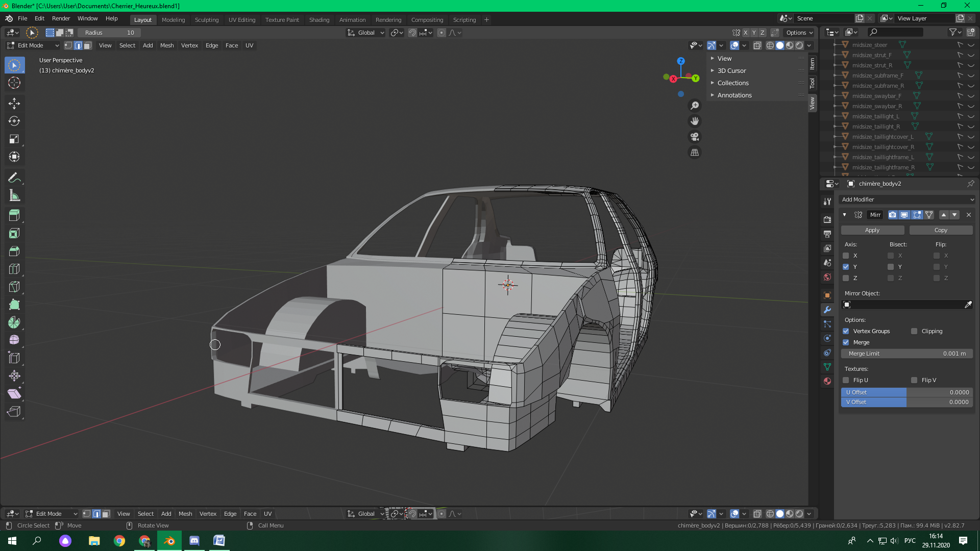Open the Add Modifier dropdown
The height and width of the screenshot is (551, 980).
click(x=907, y=199)
